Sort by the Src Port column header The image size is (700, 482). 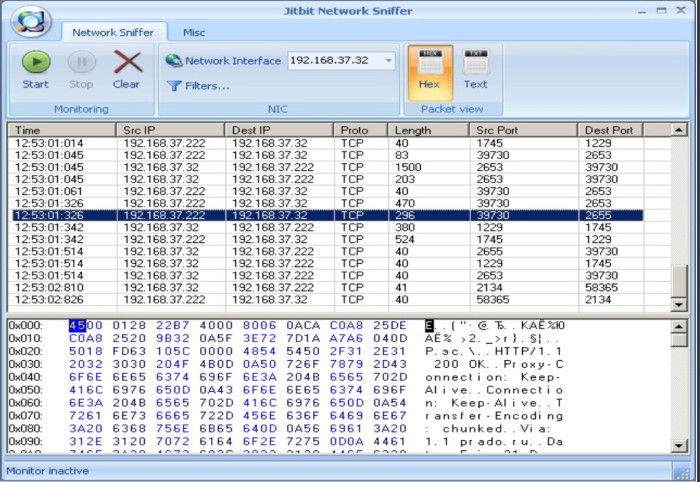[523, 130]
